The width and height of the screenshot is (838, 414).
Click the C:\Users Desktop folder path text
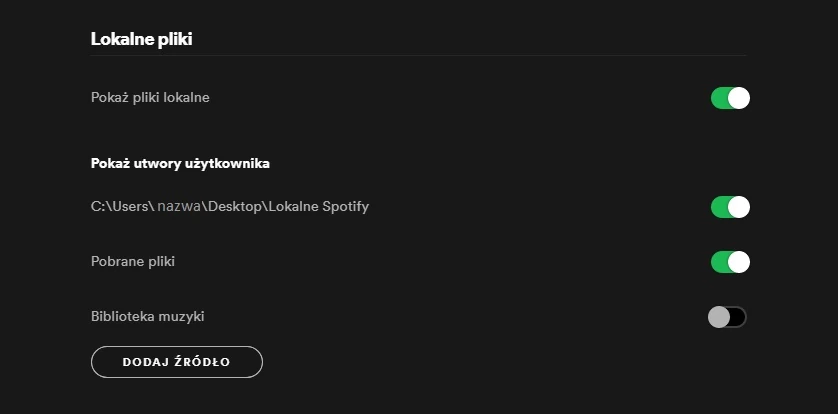click(x=229, y=207)
